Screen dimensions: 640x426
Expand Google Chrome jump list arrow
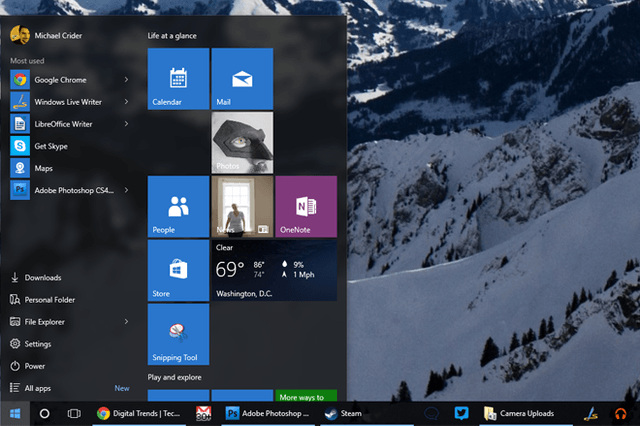127,80
